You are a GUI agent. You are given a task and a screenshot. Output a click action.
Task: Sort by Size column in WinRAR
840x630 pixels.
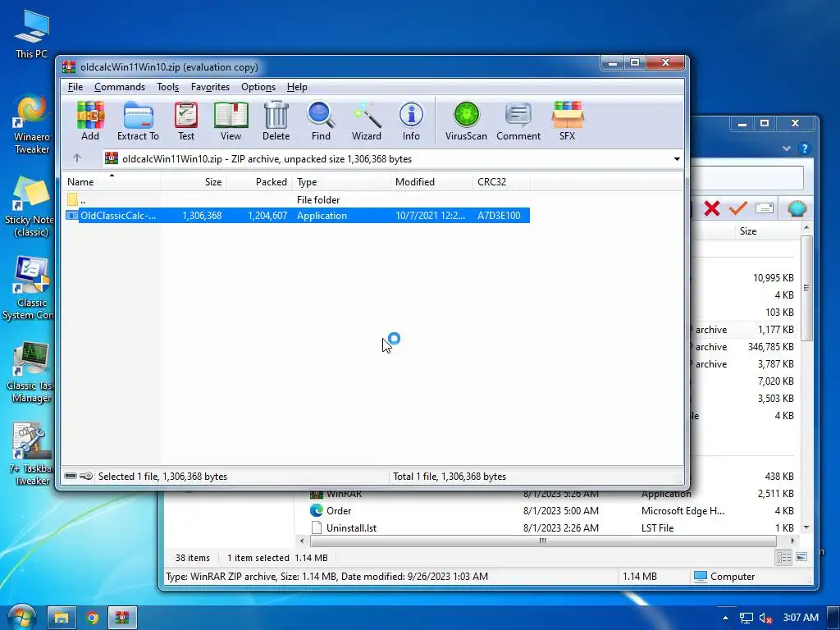[x=194, y=181]
